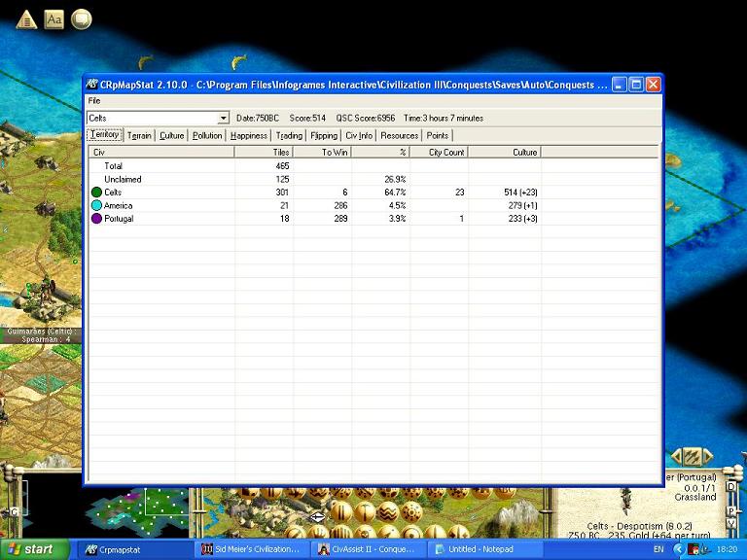Open the File menu
747x560 pixels.
click(94, 100)
